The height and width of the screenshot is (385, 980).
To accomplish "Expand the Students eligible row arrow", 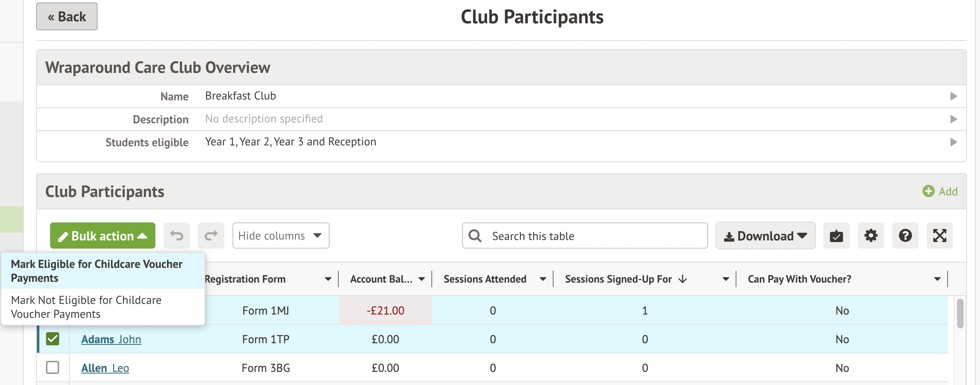I will [953, 142].
